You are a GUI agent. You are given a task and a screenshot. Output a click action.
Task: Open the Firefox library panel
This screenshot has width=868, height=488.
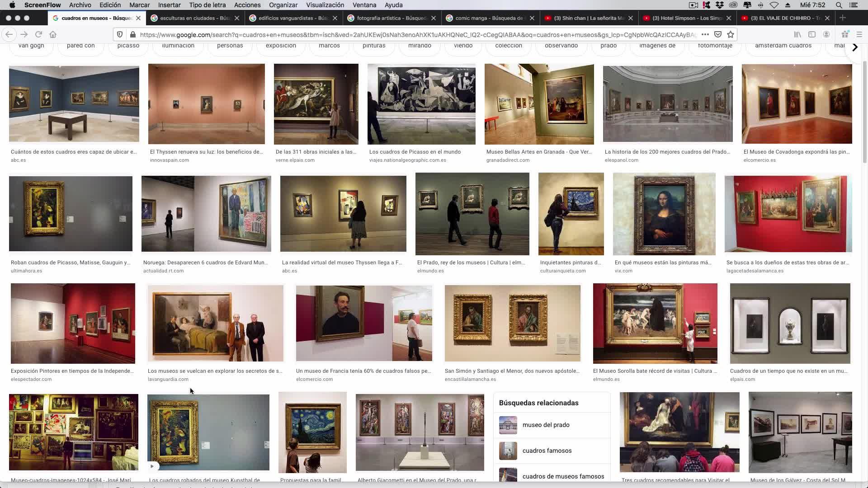(797, 34)
